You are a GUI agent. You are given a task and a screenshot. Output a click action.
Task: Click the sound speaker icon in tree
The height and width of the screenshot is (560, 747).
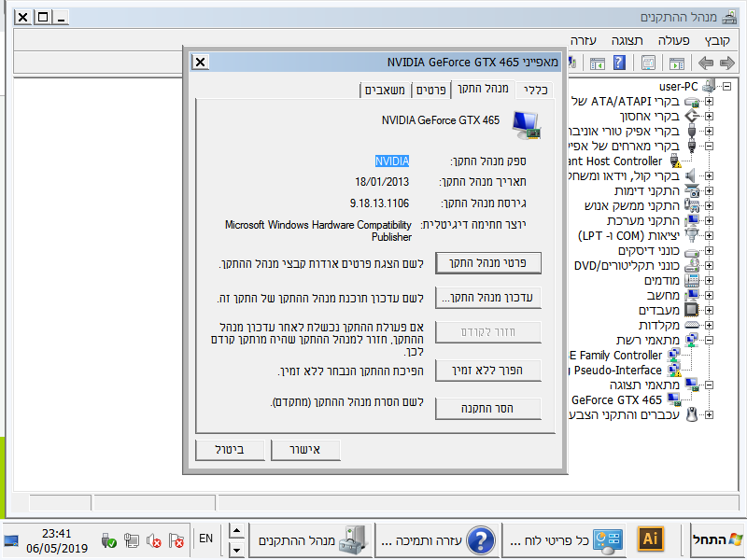[691, 175]
